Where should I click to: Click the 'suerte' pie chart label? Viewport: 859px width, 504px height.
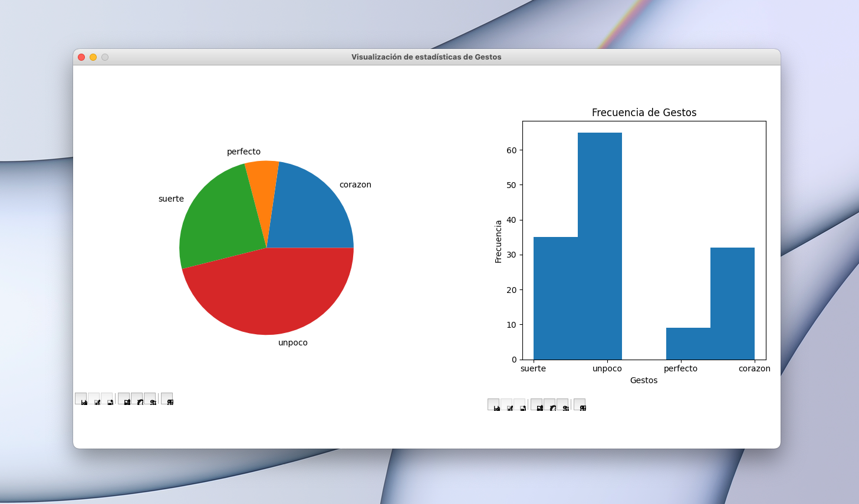(x=171, y=199)
